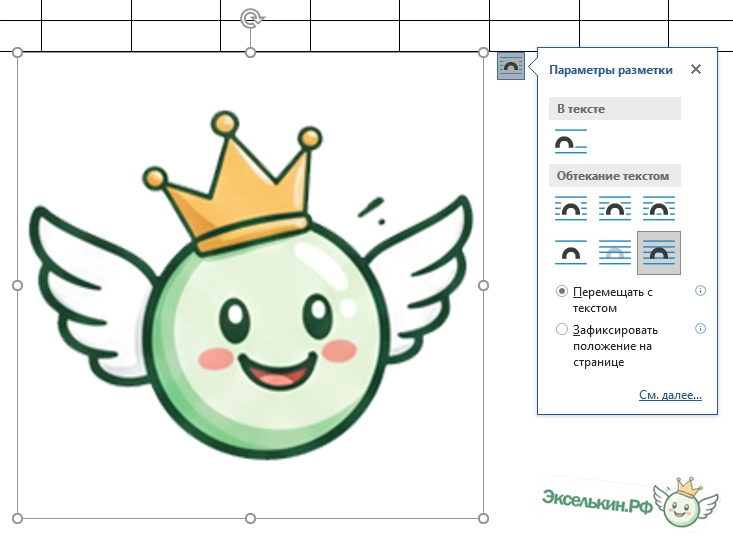Click the bottom-center resize handle of image
This screenshot has height=547, width=733.
(x=251, y=518)
